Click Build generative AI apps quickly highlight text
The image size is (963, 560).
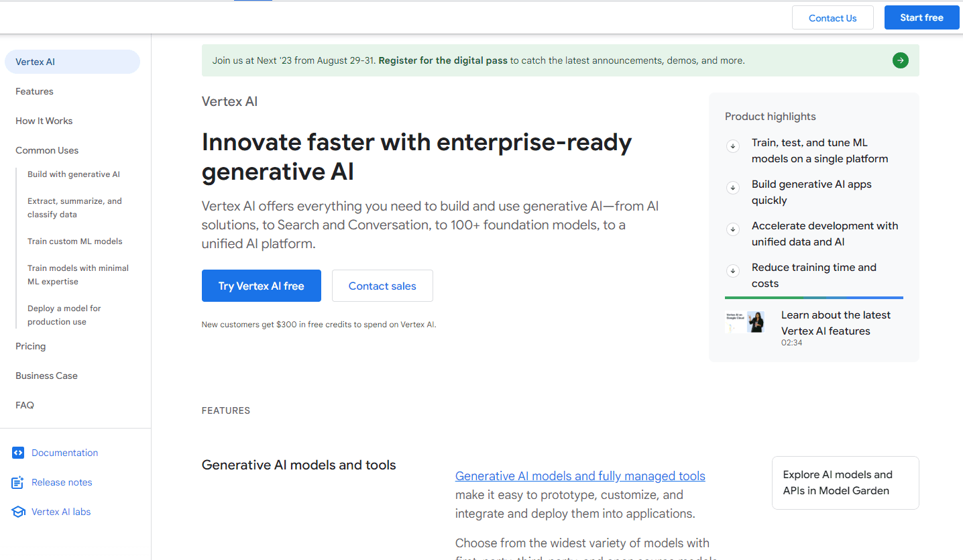coord(811,192)
